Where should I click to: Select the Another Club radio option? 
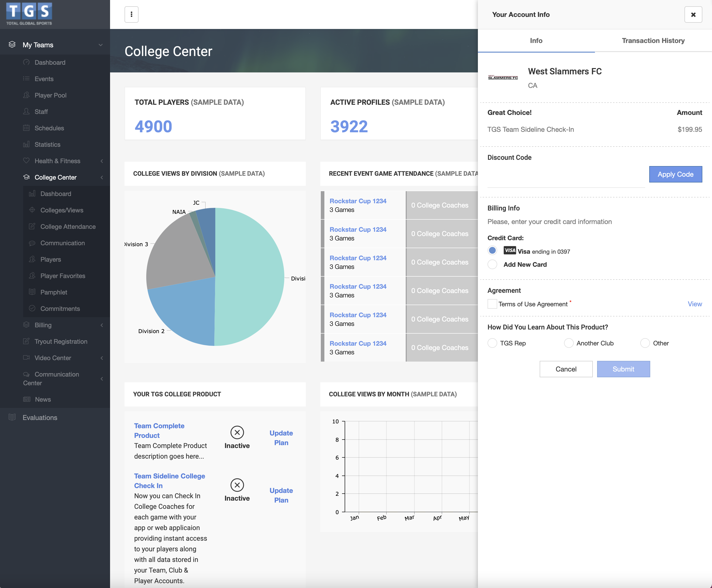tap(569, 343)
